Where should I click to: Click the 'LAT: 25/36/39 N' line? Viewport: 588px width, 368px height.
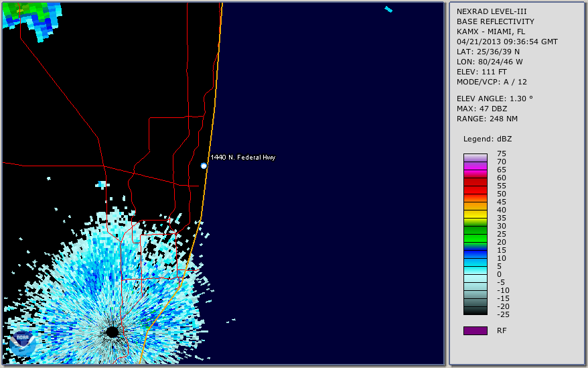tap(488, 52)
